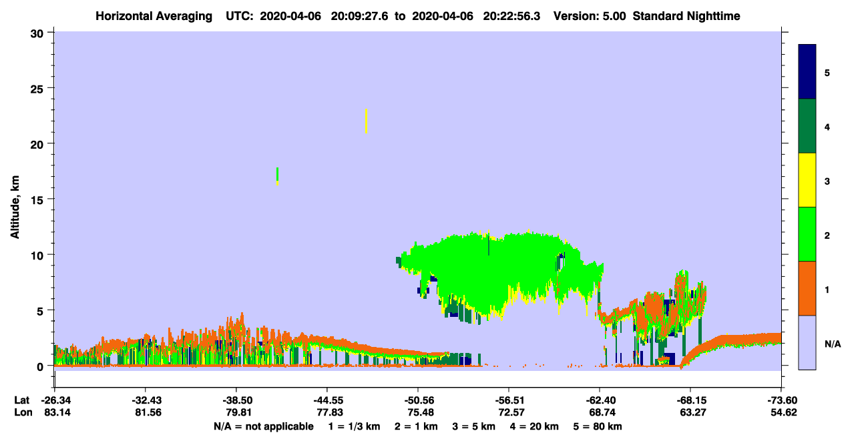Click the lavender N/A colorbar segment
Viewport: 868px width, 445px height.
coord(807,342)
